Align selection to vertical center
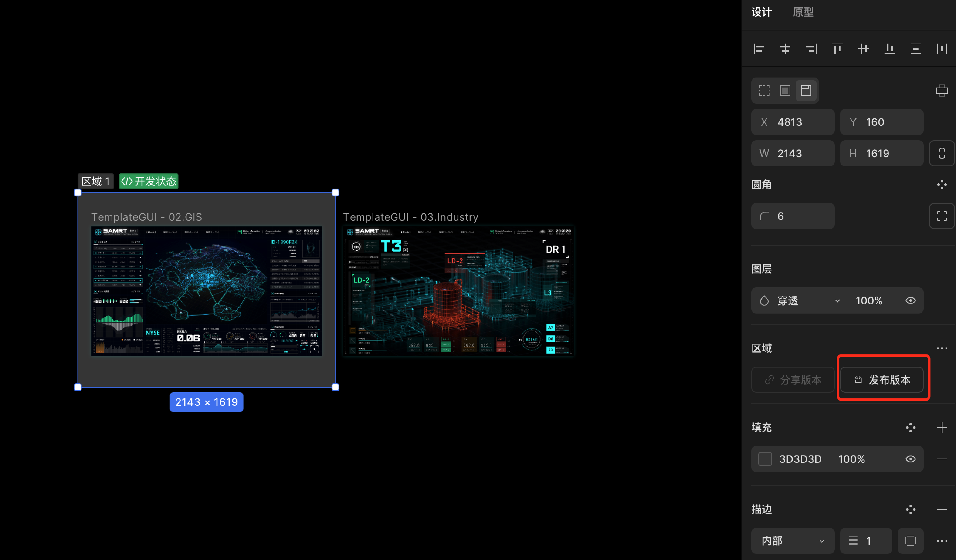This screenshot has height=560, width=956. (x=863, y=49)
